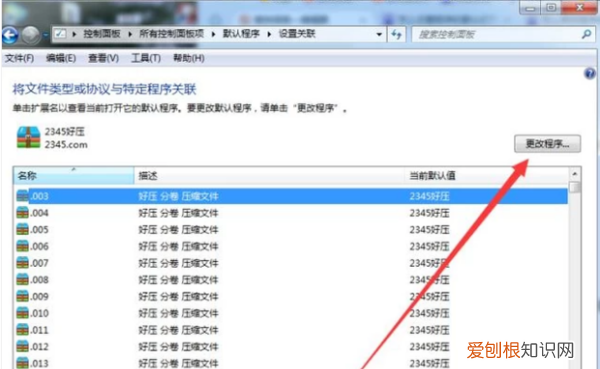This screenshot has width=600, height=369.
Task: Expand the arrow after 所有控制面板项 breadcrumb
Action: (x=213, y=34)
